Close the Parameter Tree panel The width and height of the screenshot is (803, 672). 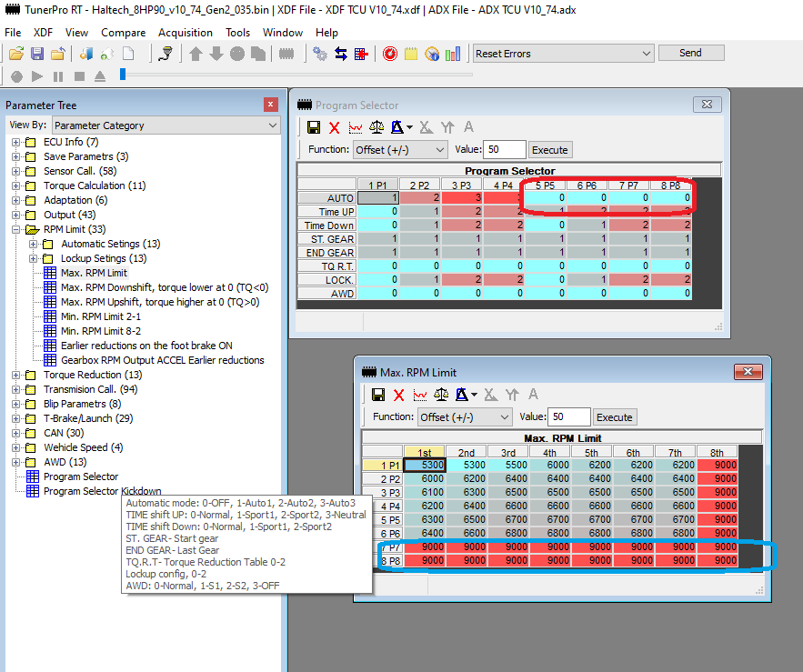[x=270, y=105]
